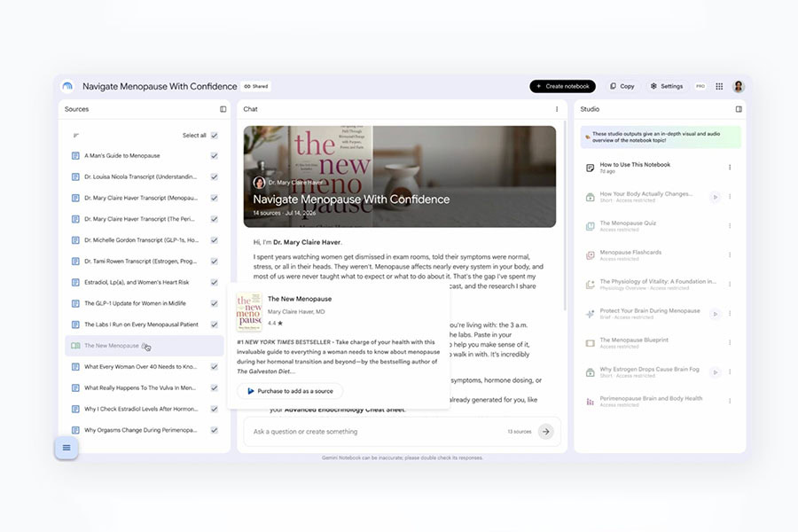The height and width of the screenshot is (532, 798).
Task: Toggle the Select all checkbox
Action: pyautogui.click(x=215, y=136)
